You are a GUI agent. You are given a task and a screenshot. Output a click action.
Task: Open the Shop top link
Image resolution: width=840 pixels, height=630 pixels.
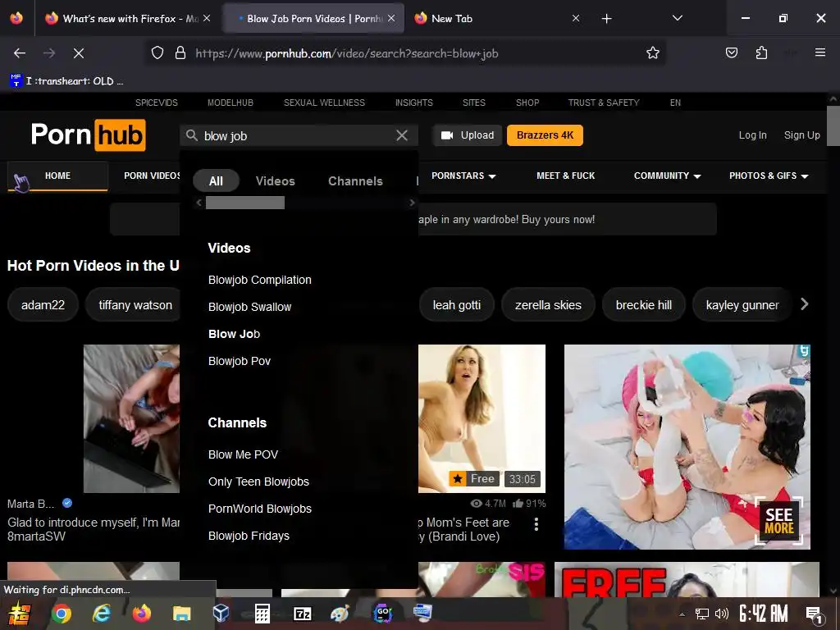tap(527, 103)
